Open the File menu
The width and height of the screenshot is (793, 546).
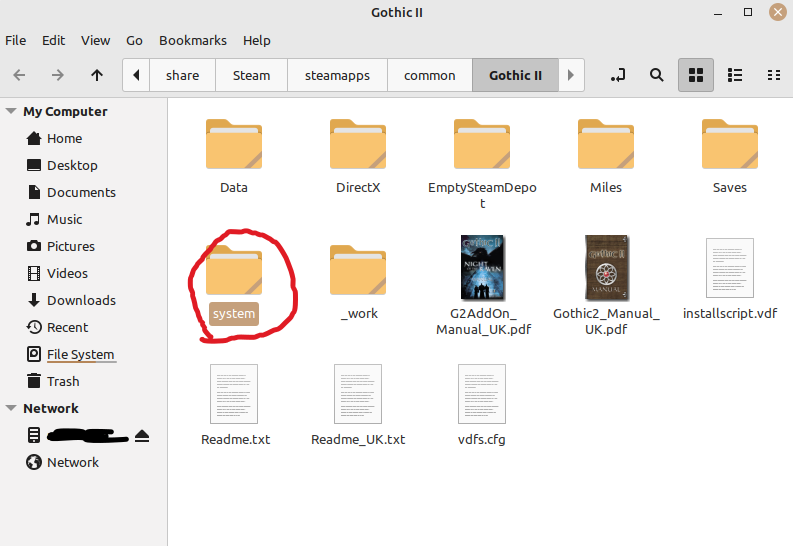pos(16,40)
